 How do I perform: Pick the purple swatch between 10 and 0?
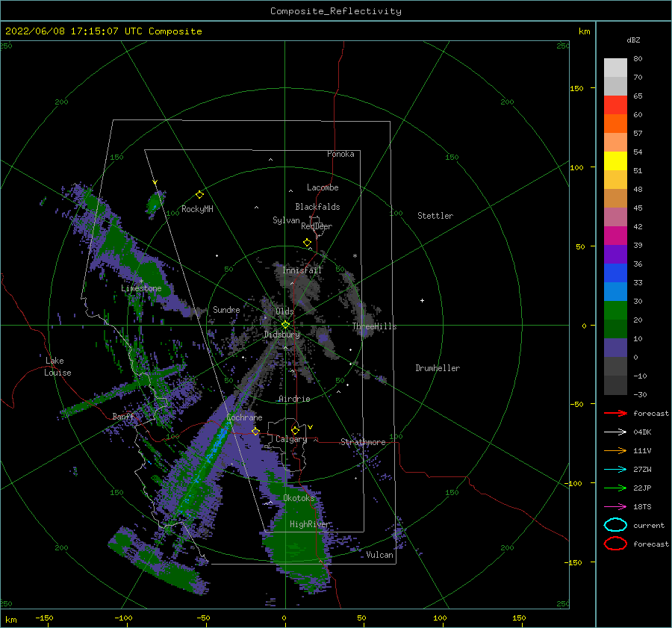615,347
